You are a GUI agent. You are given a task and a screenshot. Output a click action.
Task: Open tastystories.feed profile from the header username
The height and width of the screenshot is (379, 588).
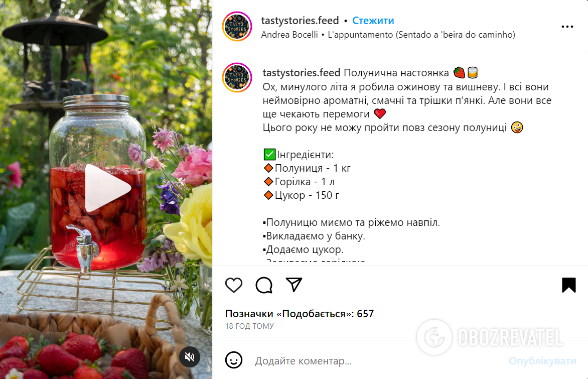(300, 20)
